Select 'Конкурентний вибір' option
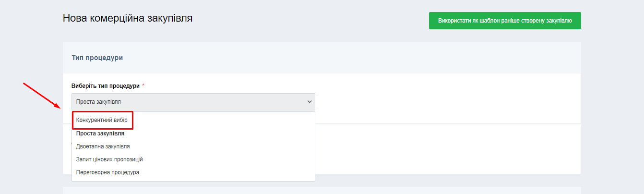The image size is (644, 194). coord(102,120)
